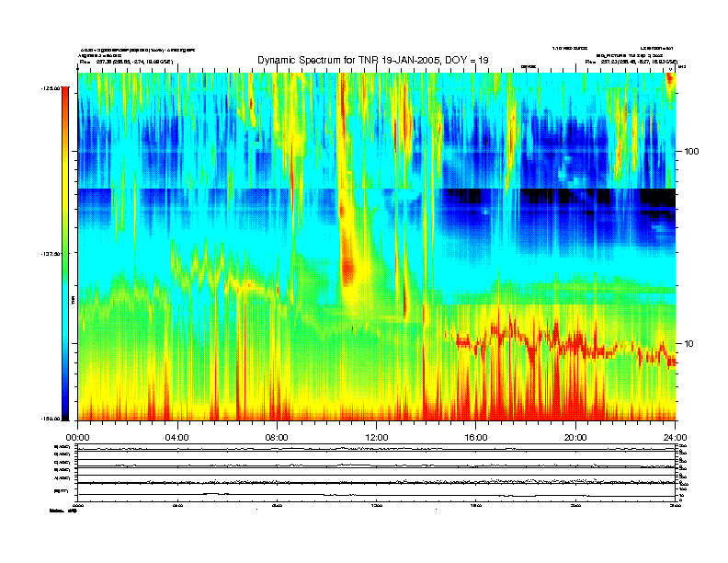This screenshot has width=728, height=563.
Task: Click the 100 frequency axis label
Action: [692, 152]
